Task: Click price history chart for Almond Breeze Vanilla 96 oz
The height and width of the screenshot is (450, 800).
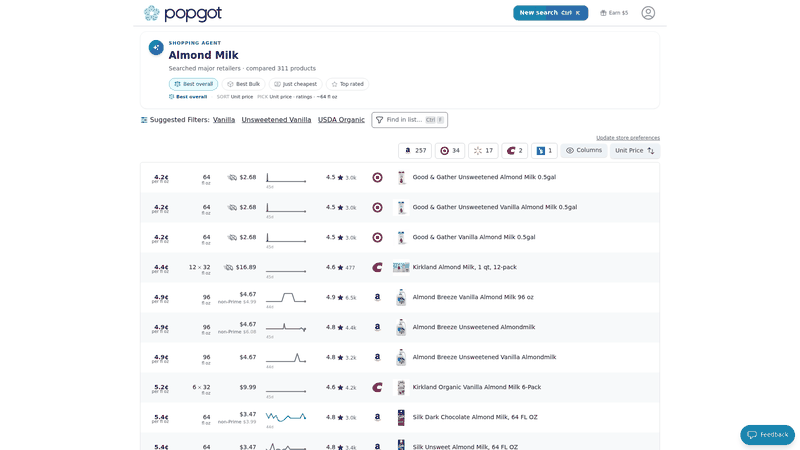Action: click(x=286, y=297)
